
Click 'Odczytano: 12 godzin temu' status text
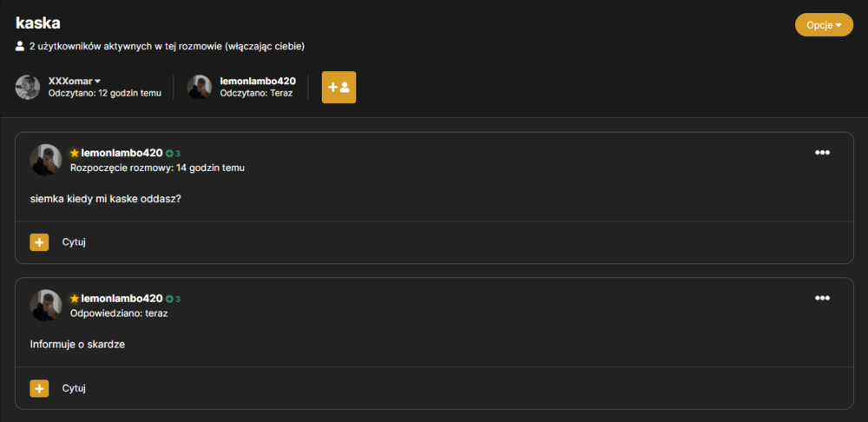click(x=105, y=93)
